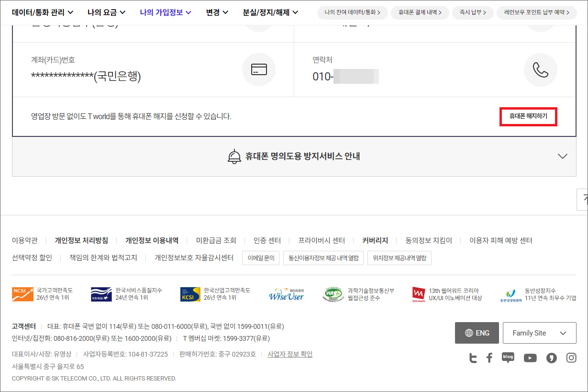Open 인증 센터 link
This screenshot has width=588, height=392.
click(267, 240)
